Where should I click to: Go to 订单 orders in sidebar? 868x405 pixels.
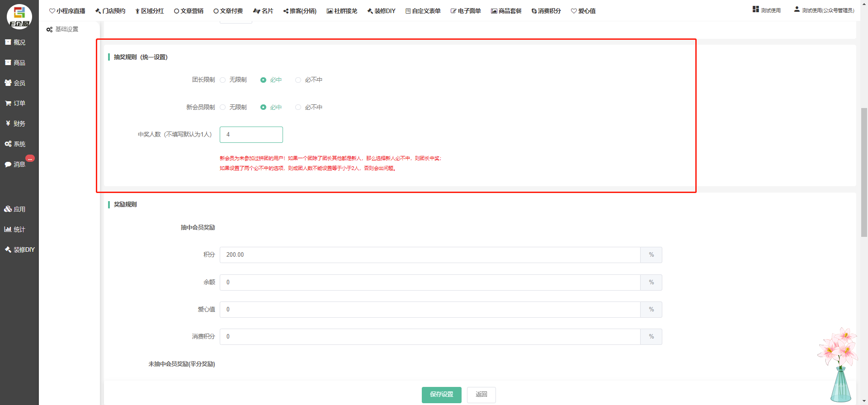coord(15,104)
